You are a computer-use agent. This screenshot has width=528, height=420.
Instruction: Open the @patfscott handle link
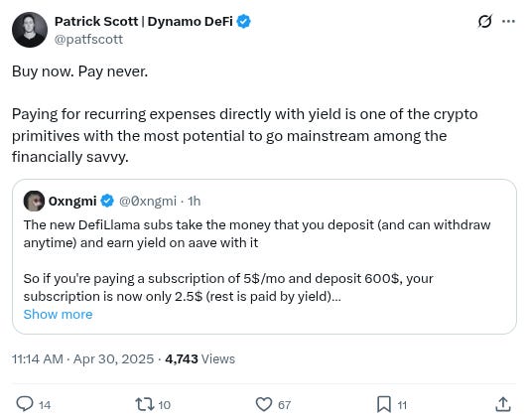click(x=88, y=40)
